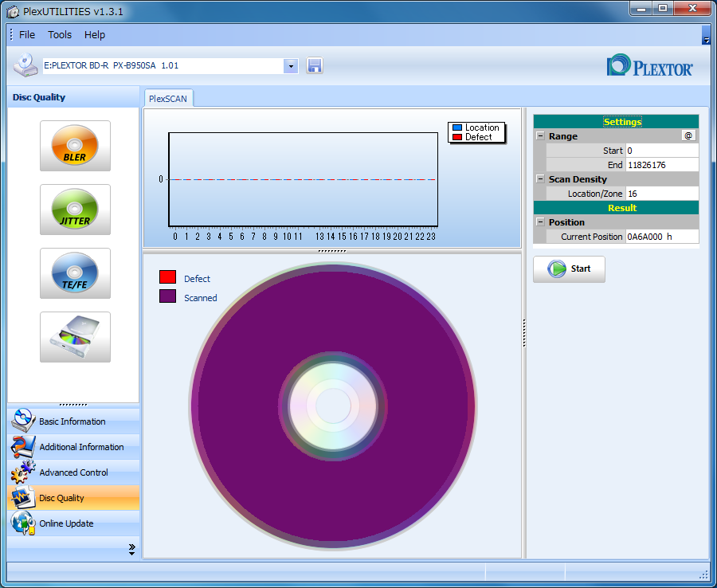Click the Advanced Control gears icon
The width and height of the screenshot is (717, 588).
pos(23,472)
